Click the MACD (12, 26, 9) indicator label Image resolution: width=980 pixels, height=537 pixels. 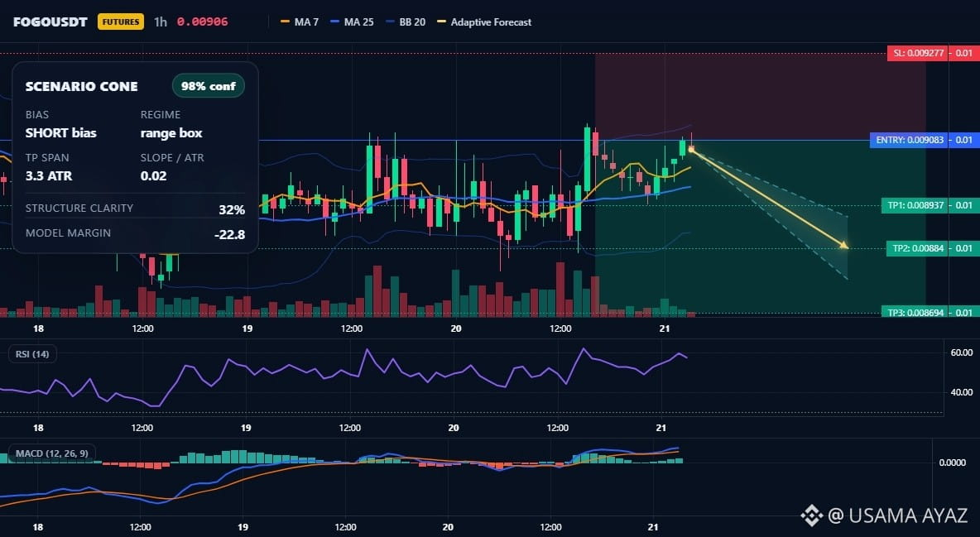pos(52,453)
